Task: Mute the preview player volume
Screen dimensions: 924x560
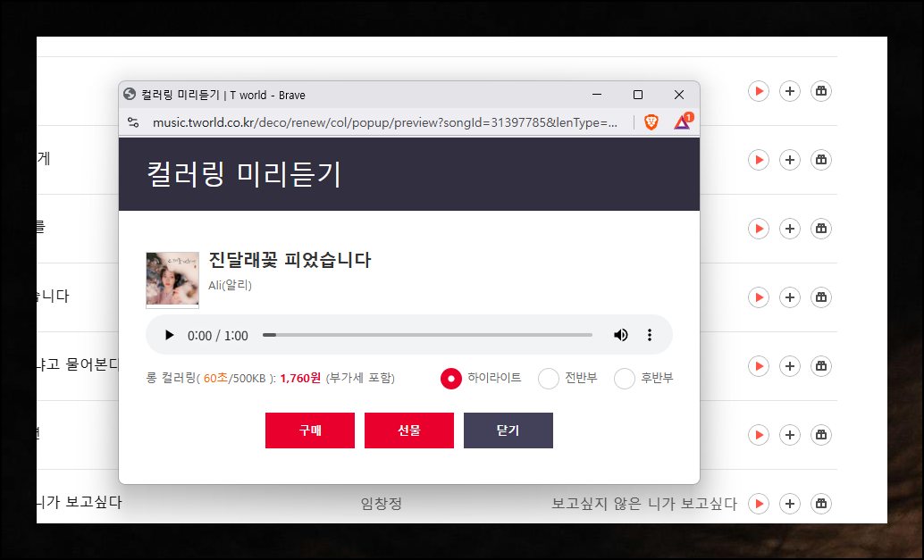Action: click(x=620, y=335)
